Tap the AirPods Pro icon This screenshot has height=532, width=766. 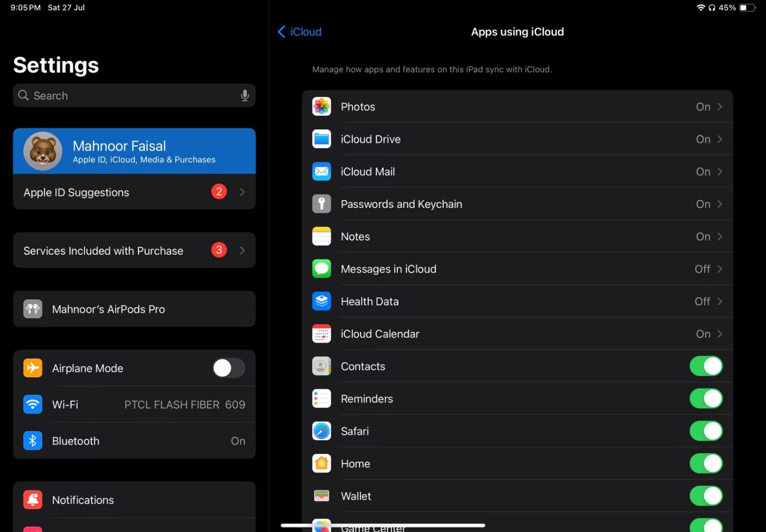pyautogui.click(x=33, y=309)
